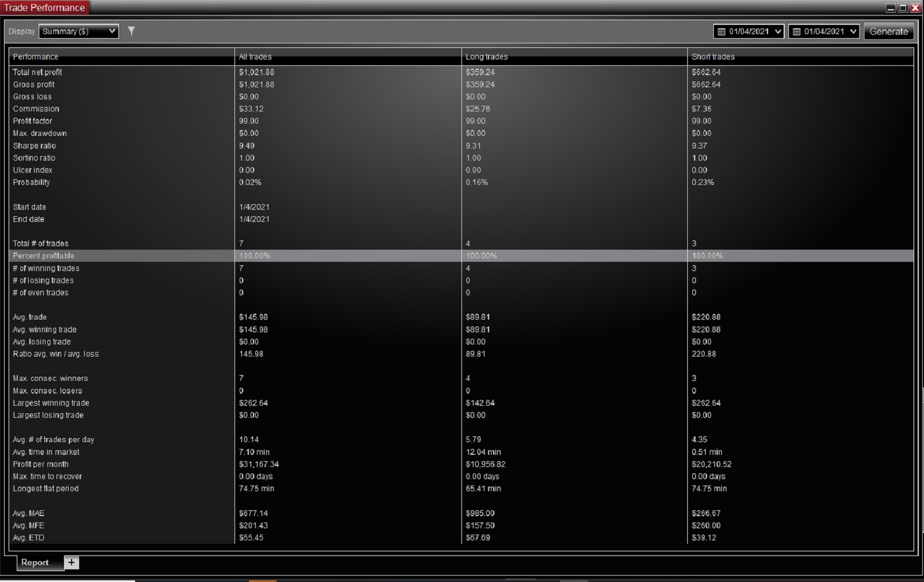Image resolution: width=924 pixels, height=582 pixels.
Task: Select the Start date row label
Action: tap(29, 207)
